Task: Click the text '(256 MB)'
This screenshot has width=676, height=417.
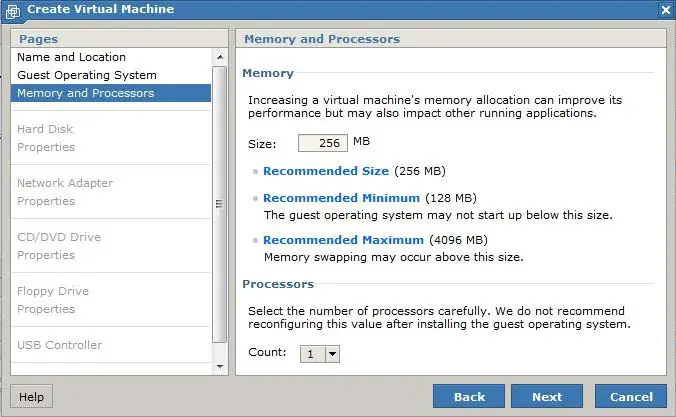Action: pyautogui.click(x=419, y=171)
